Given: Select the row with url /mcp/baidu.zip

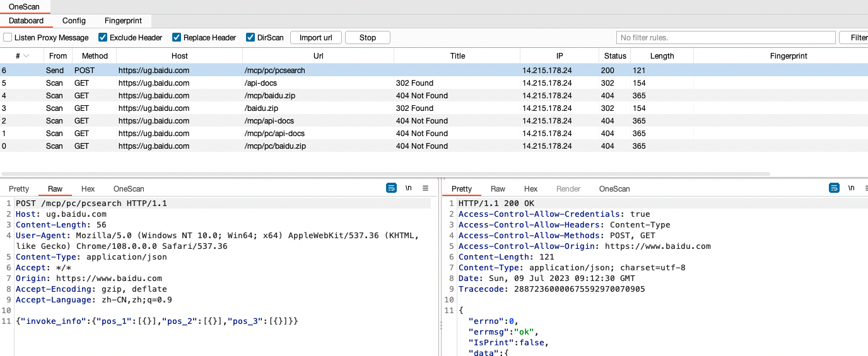Looking at the screenshot, I should click(x=434, y=96).
